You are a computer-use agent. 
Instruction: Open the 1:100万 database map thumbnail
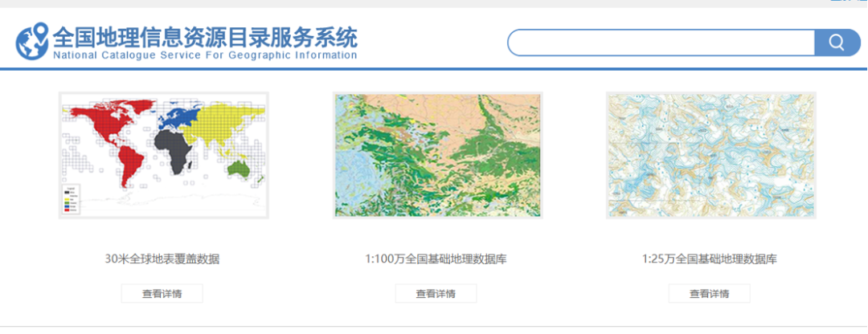click(x=437, y=156)
